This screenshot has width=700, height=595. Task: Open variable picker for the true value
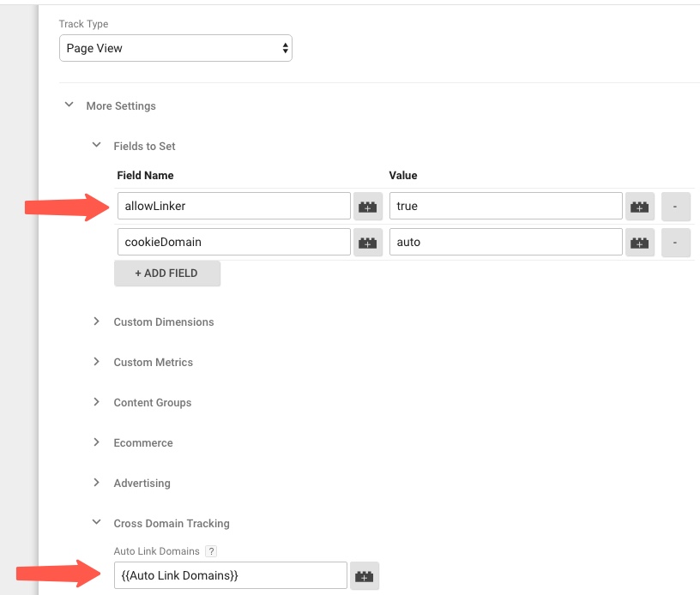coord(640,206)
